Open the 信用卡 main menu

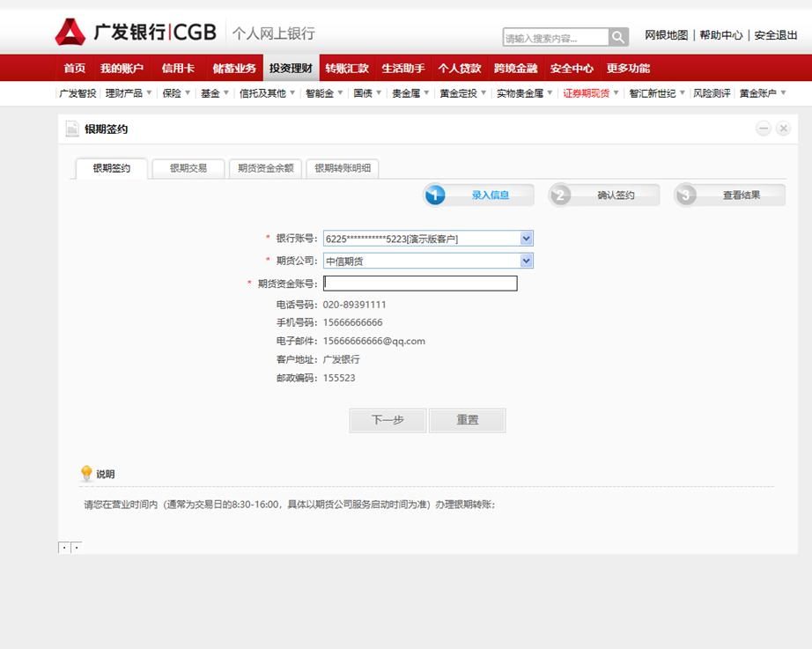(x=178, y=69)
